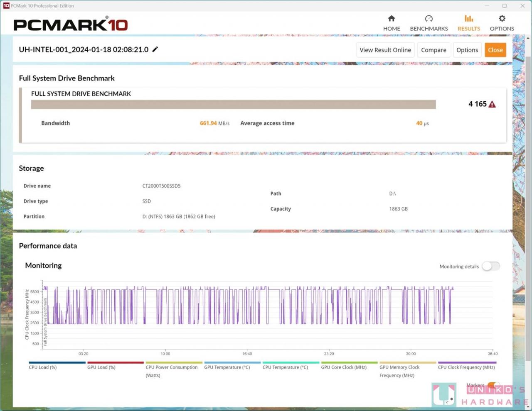The image size is (532, 411).
Task: Click the SSD drive type value
Action: (147, 201)
